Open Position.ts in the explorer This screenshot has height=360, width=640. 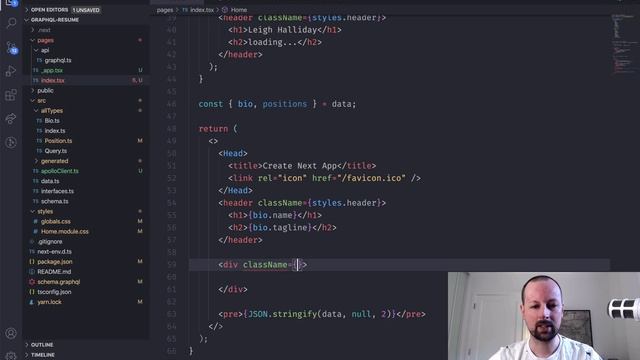[58, 141]
